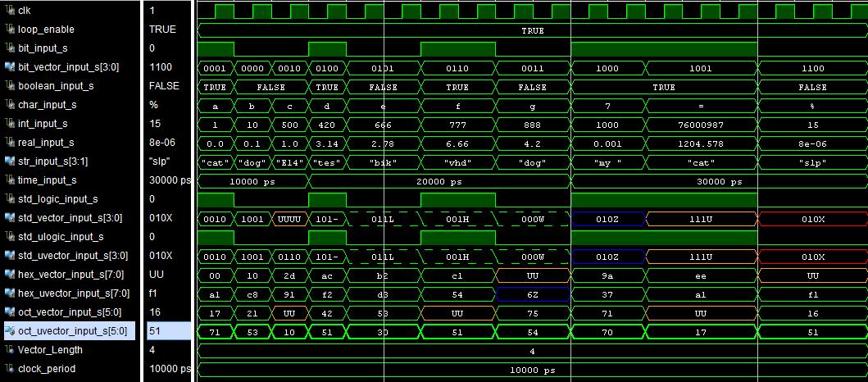868x382 pixels.
Task: Click the 20000 ps segment of time_input_s
Action: pyautogui.click(x=439, y=180)
